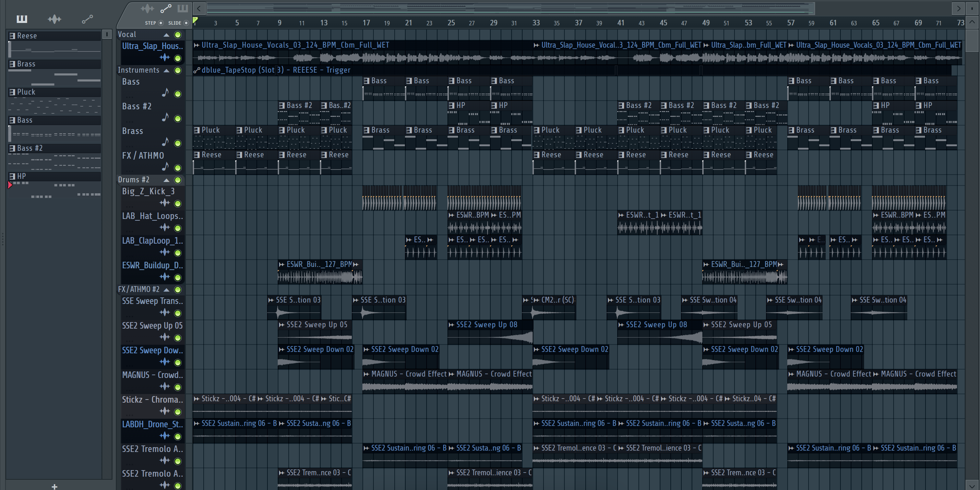Select audio clip focus icon in playlist header

tap(147, 8)
